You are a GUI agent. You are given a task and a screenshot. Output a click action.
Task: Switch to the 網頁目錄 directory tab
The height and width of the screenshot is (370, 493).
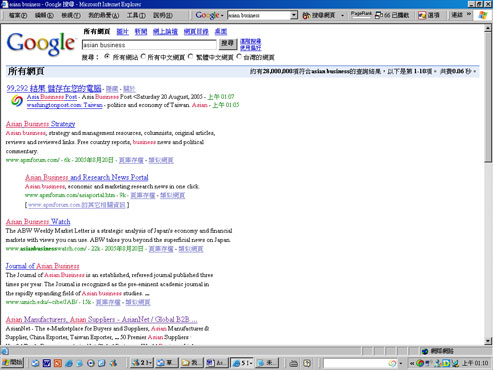pyautogui.click(x=196, y=32)
